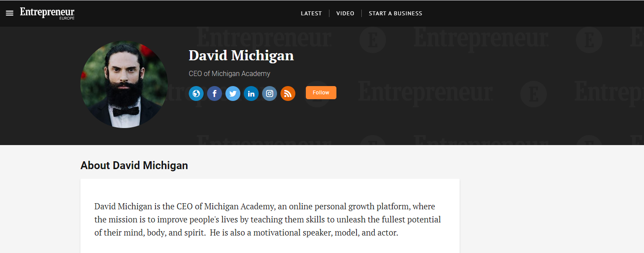This screenshot has height=253, width=644.
Task: Click the Follow button
Action: tap(321, 93)
